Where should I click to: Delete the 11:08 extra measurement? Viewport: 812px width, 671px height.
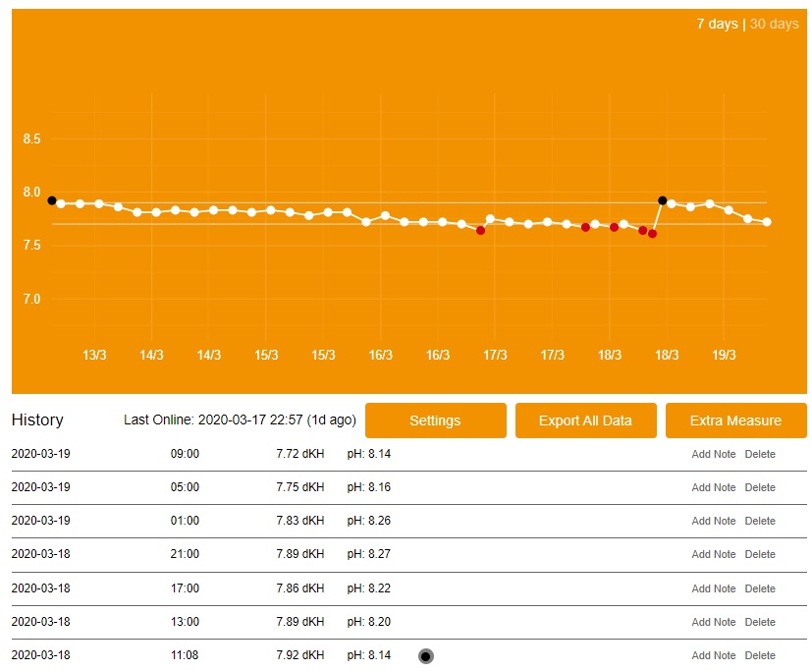pyautogui.click(x=759, y=655)
